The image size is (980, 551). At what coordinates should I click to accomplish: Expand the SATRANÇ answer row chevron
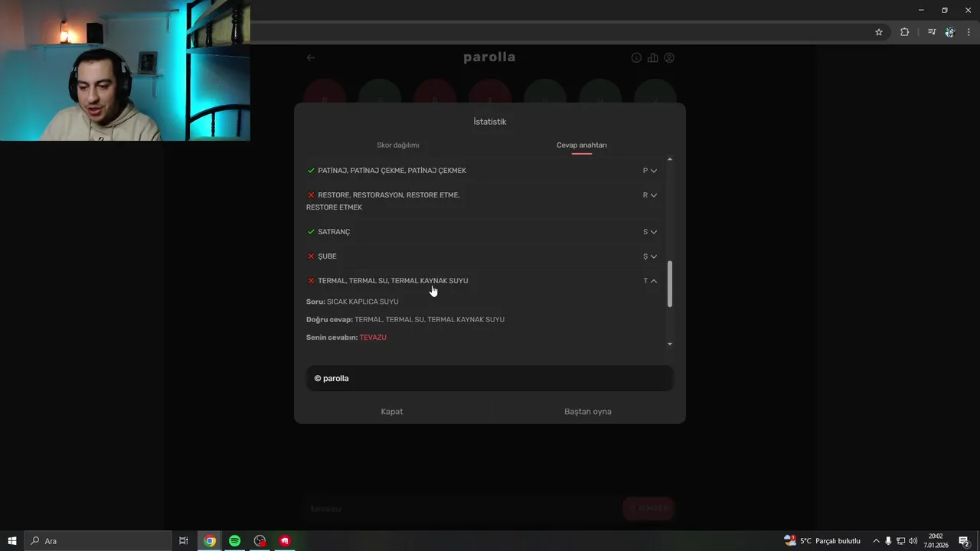[x=653, y=232]
